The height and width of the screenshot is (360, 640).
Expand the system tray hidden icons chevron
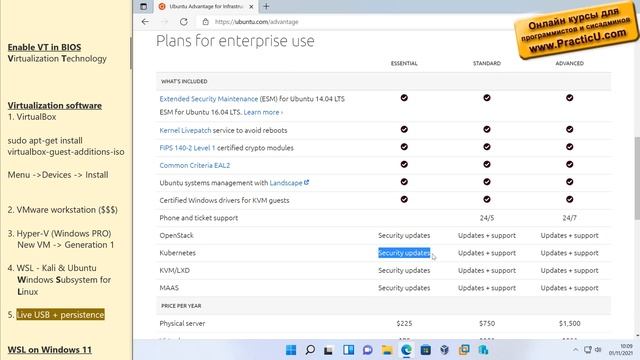coord(575,350)
